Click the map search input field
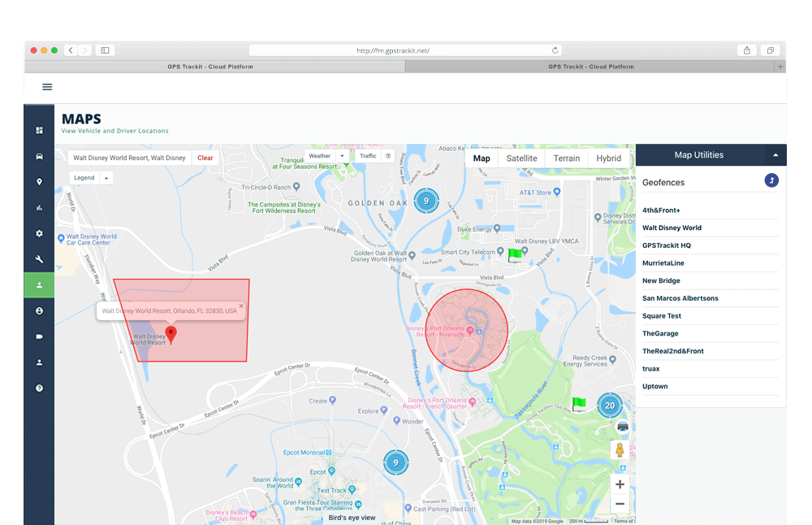The image size is (812, 525). point(129,158)
